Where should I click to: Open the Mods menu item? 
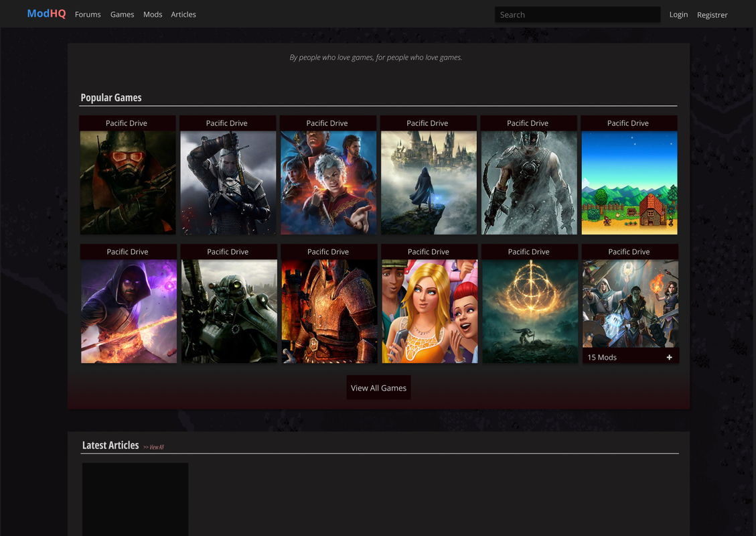(x=153, y=15)
